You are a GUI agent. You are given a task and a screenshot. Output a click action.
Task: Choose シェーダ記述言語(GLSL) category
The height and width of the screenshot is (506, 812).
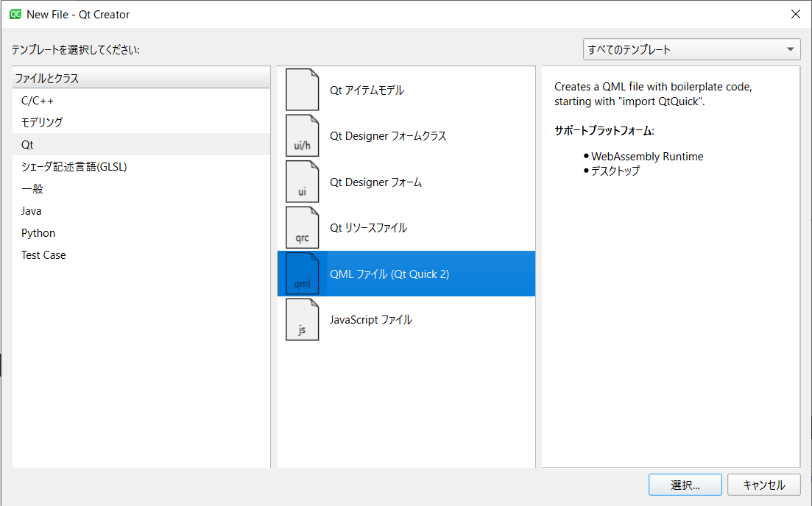[74, 167]
